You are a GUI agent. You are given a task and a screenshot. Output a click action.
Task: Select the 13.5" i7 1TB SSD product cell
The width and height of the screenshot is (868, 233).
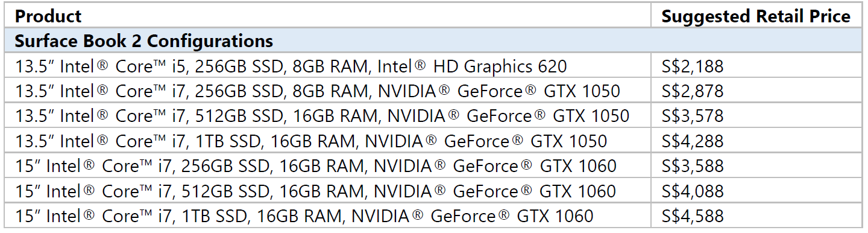327,141
